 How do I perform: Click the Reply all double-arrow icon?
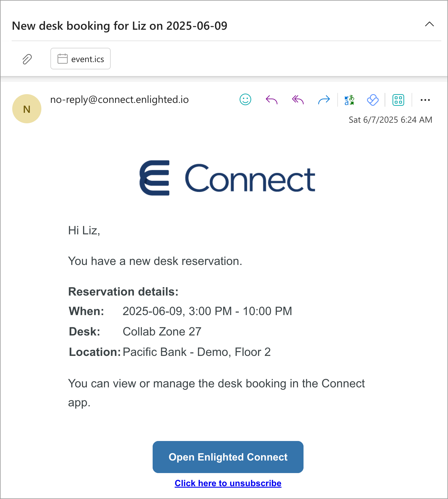[298, 100]
